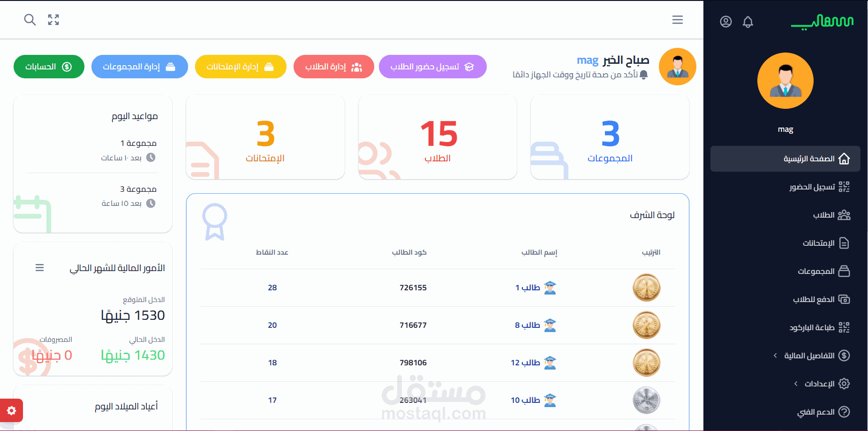Expand التفاصيل المالية submenu

(785, 355)
